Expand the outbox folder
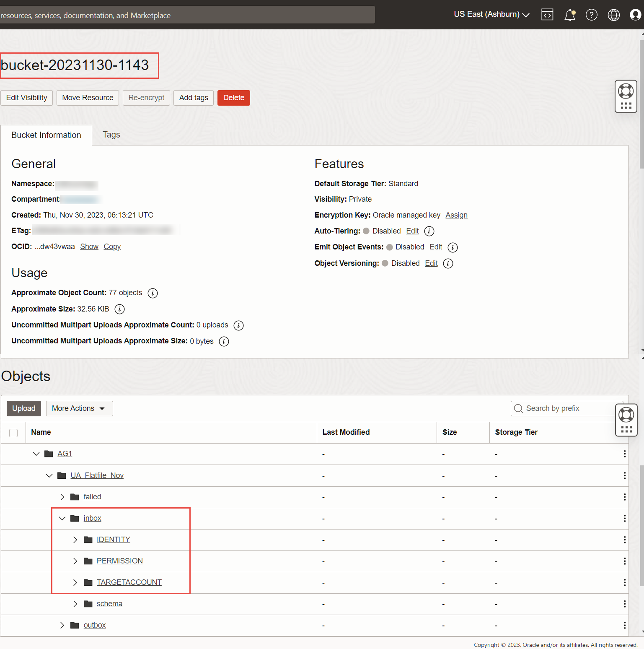 click(62, 625)
